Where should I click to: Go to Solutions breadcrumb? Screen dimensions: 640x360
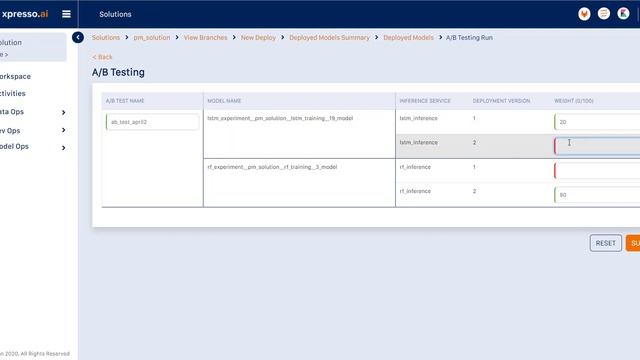pyautogui.click(x=106, y=38)
